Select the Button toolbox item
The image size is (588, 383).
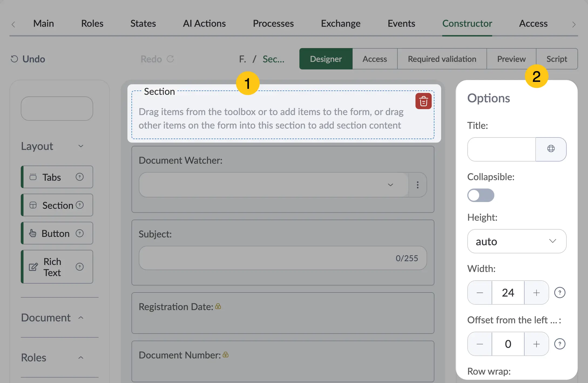[57, 233]
